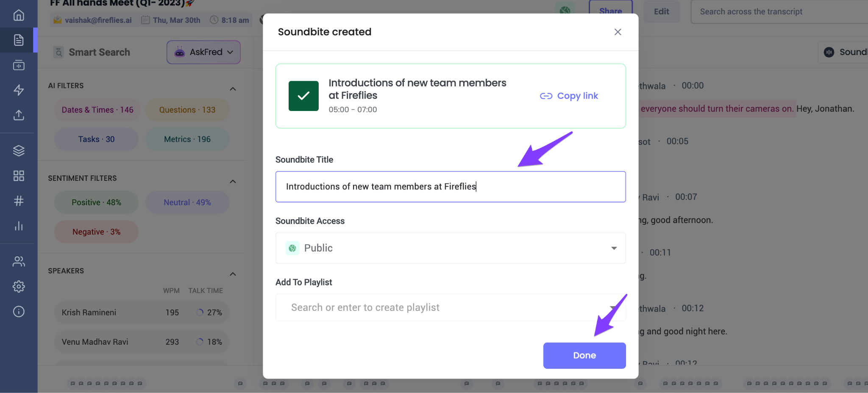The width and height of the screenshot is (868, 393).
Task: Open the Integrations lightning bolt icon
Action: point(19,90)
